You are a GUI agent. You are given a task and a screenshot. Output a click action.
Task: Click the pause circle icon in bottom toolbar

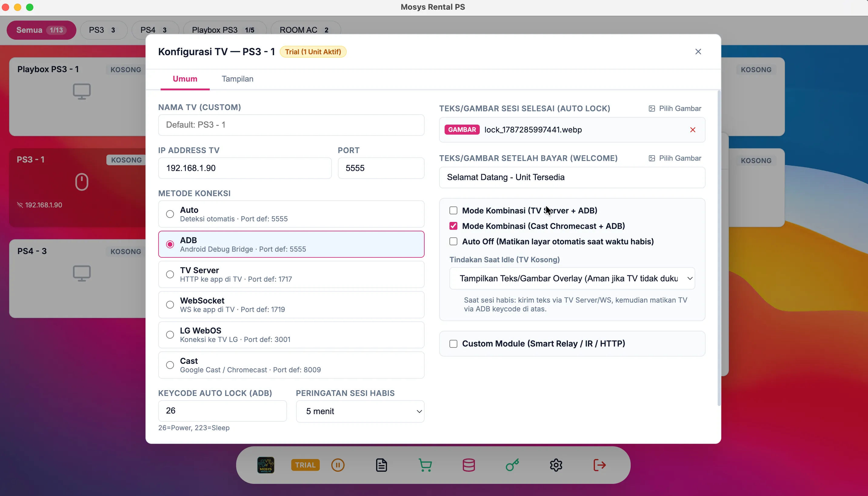point(338,465)
